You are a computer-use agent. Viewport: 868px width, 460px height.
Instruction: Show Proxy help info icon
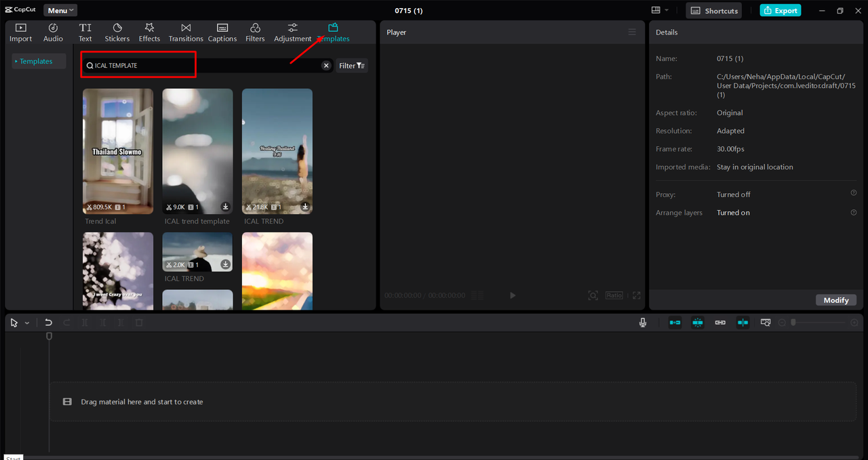pyautogui.click(x=854, y=194)
